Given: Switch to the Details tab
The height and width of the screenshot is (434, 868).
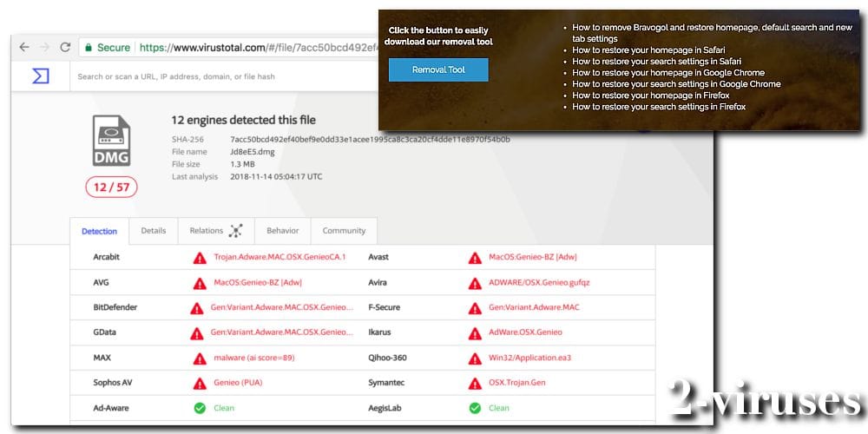Looking at the screenshot, I should pyautogui.click(x=154, y=231).
